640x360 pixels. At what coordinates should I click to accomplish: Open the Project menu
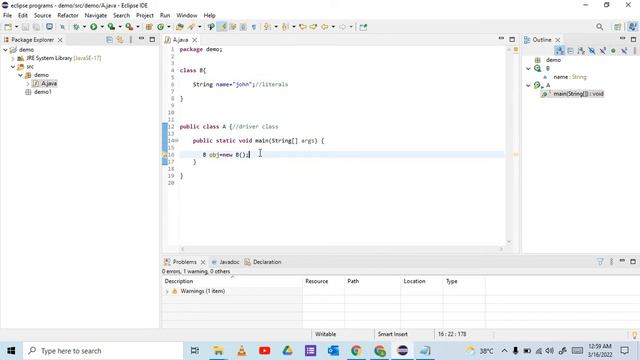(145, 16)
